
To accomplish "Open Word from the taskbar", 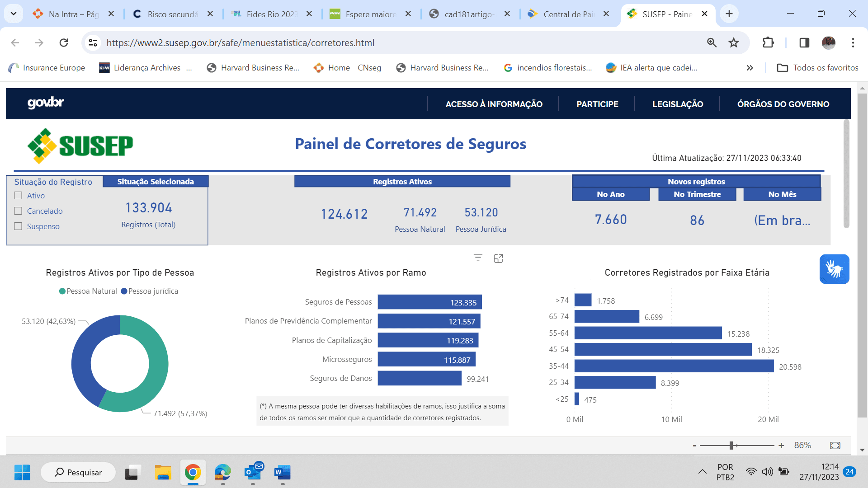I will pyautogui.click(x=282, y=473).
